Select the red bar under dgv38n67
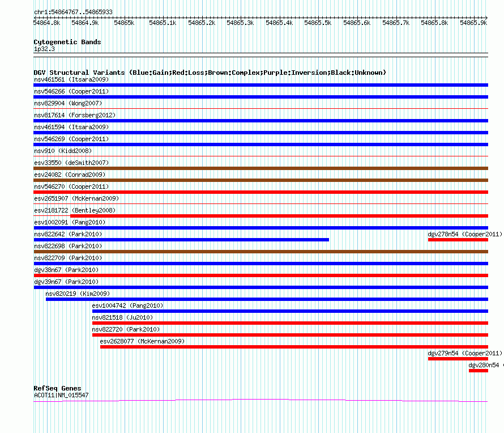This screenshot has width=504, height=433. (x=260, y=275)
